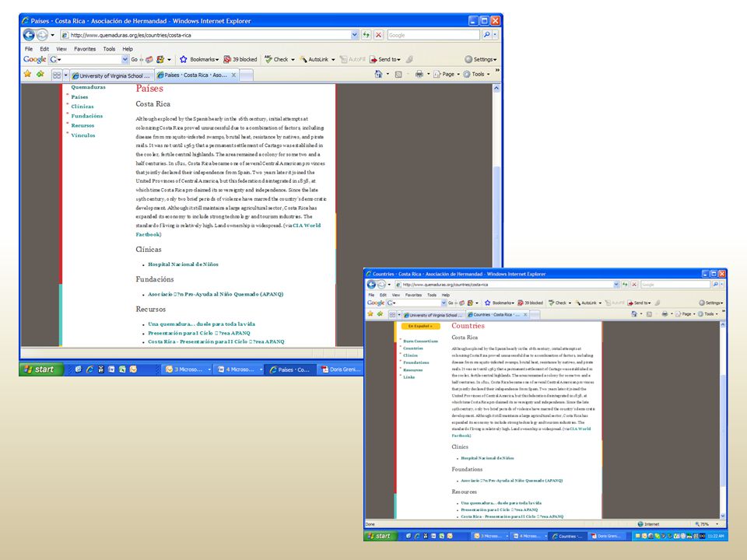747x560 pixels.
Task: Click Back button in Countries window
Action: point(371,285)
